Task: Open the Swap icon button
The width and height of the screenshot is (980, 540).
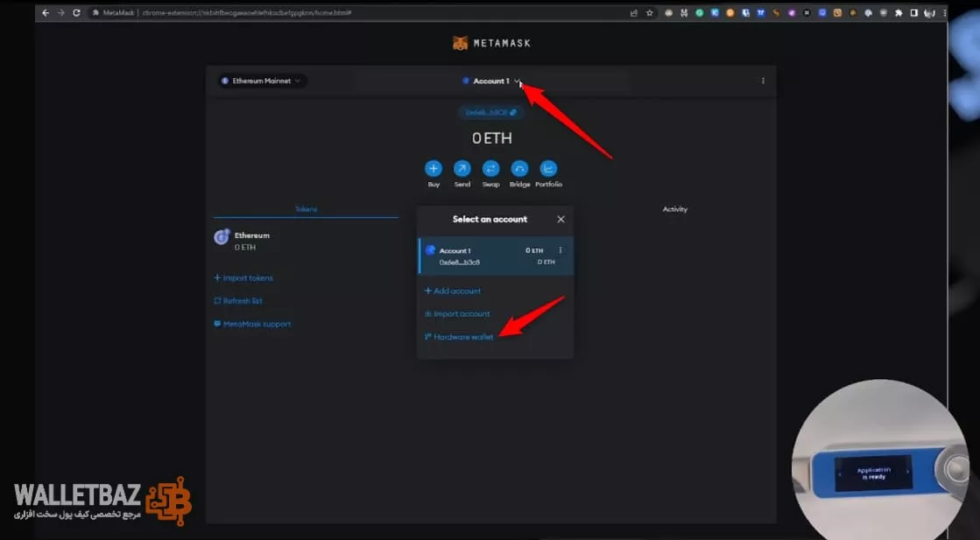Action: coord(491,169)
